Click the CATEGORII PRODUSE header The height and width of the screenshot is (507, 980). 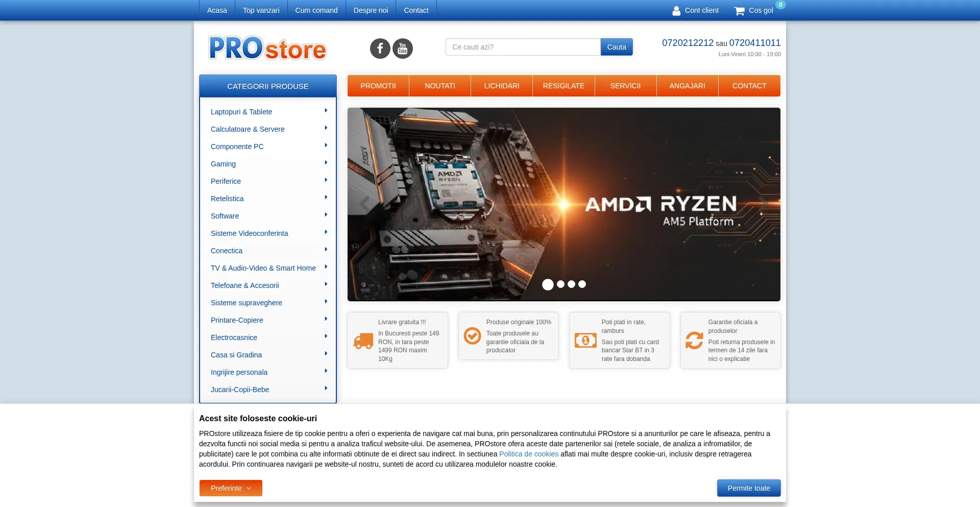pos(268,86)
